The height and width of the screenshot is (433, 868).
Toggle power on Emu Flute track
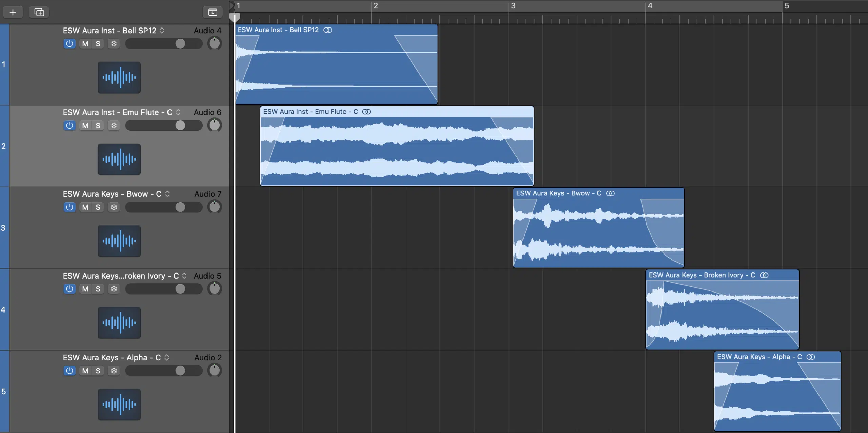point(70,126)
